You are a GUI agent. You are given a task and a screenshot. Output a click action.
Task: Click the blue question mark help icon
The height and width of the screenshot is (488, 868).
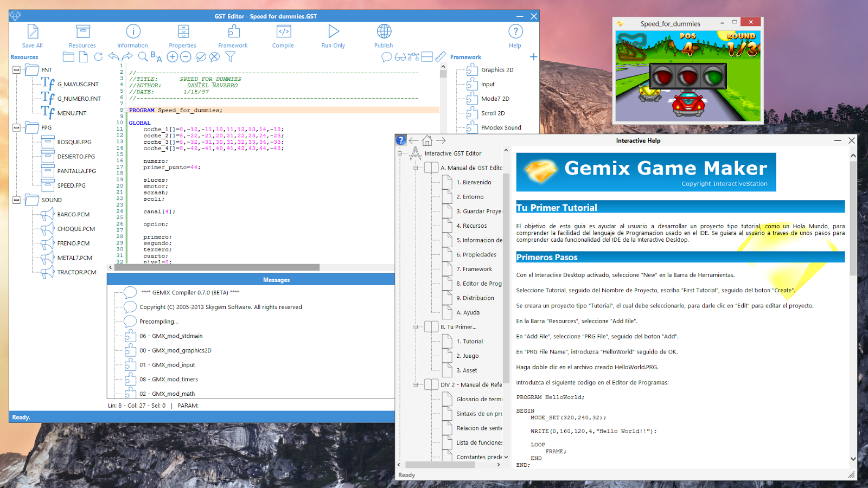point(401,140)
